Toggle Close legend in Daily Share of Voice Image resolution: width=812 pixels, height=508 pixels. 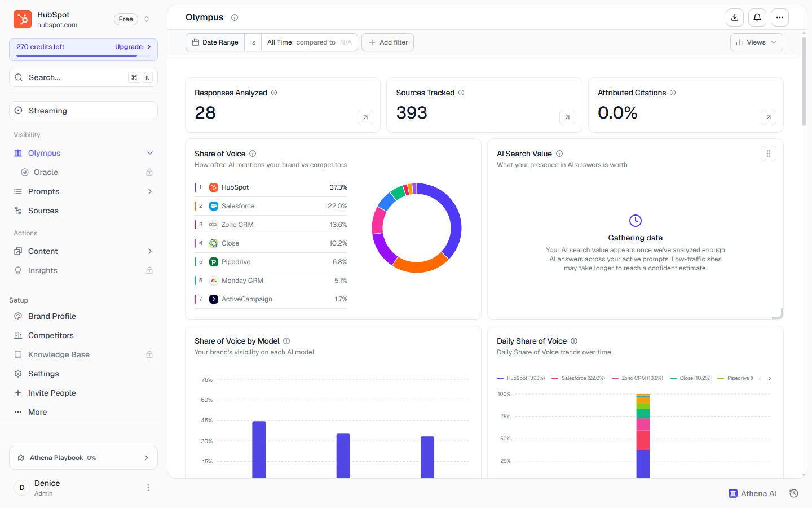pos(690,378)
